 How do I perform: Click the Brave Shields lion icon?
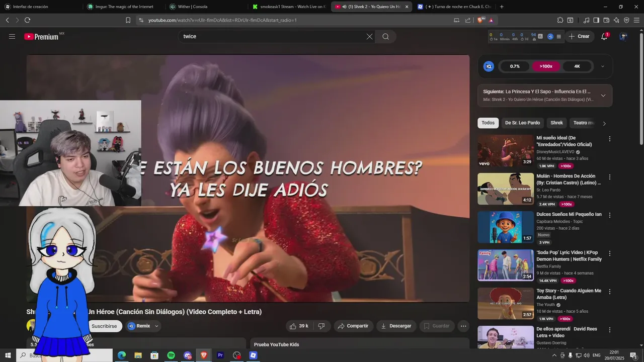point(480,20)
